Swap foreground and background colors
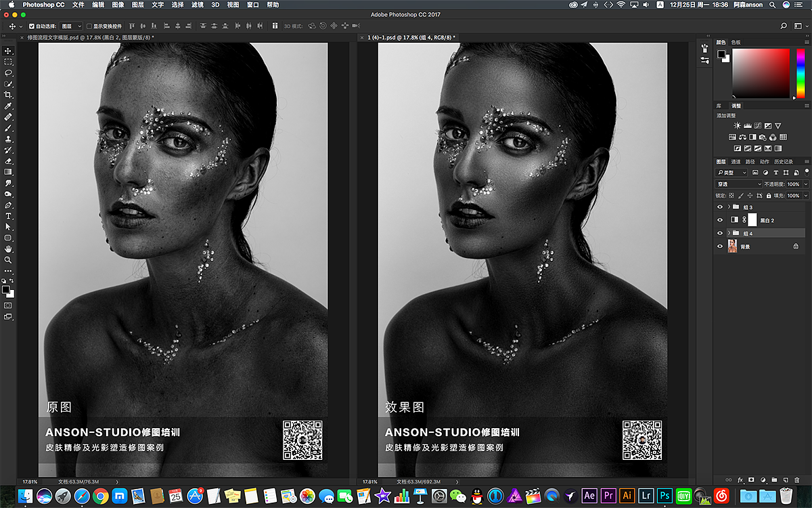The height and width of the screenshot is (508, 812). tap(13, 280)
